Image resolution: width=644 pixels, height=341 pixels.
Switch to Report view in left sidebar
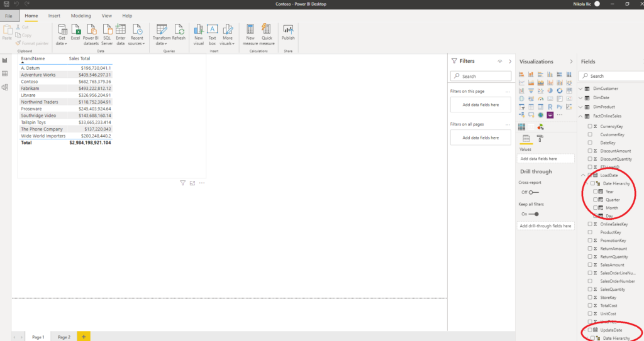click(x=5, y=60)
